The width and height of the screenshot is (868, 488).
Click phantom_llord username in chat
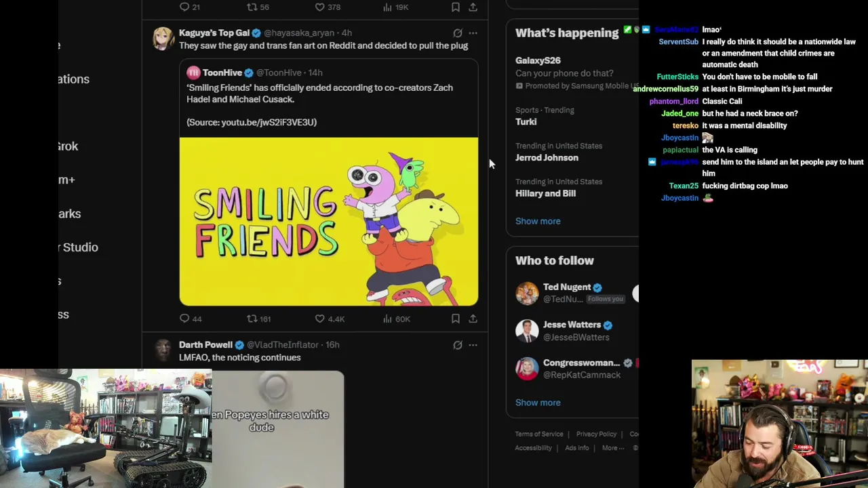(673, 102)
